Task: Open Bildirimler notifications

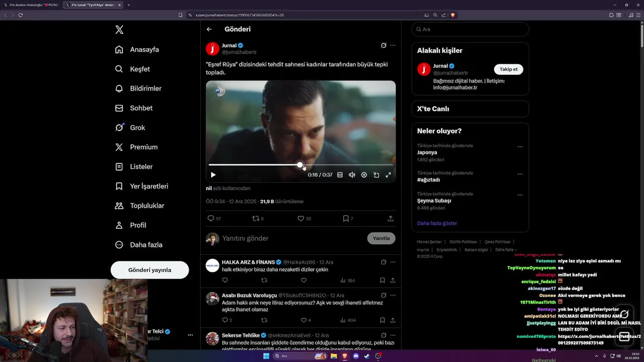Action: [138, 88]
